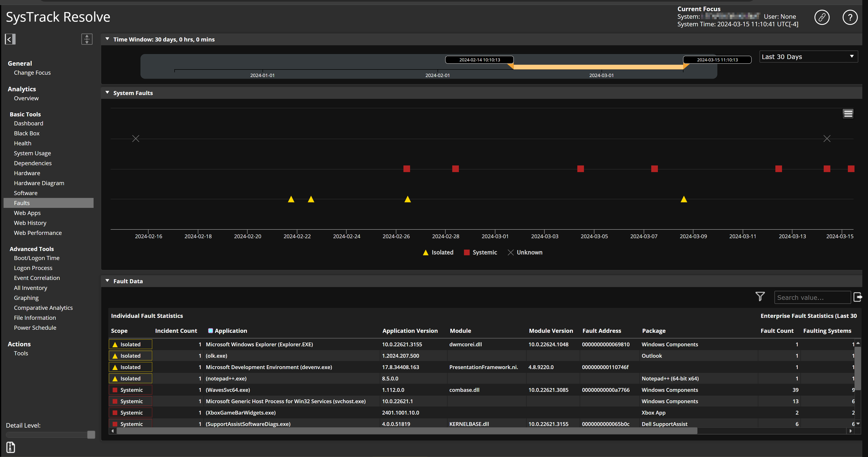Open the chart hamburger menu in System Faults

(848, 114)
